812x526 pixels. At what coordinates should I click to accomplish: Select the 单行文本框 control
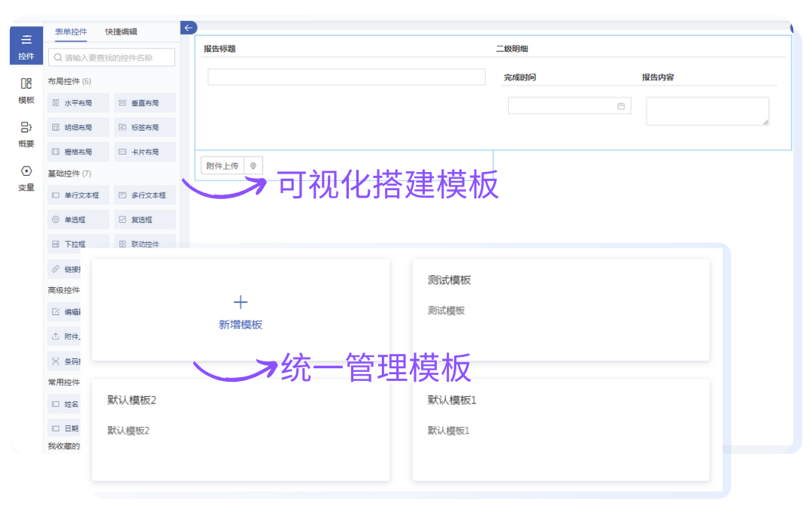coord(78,195)
